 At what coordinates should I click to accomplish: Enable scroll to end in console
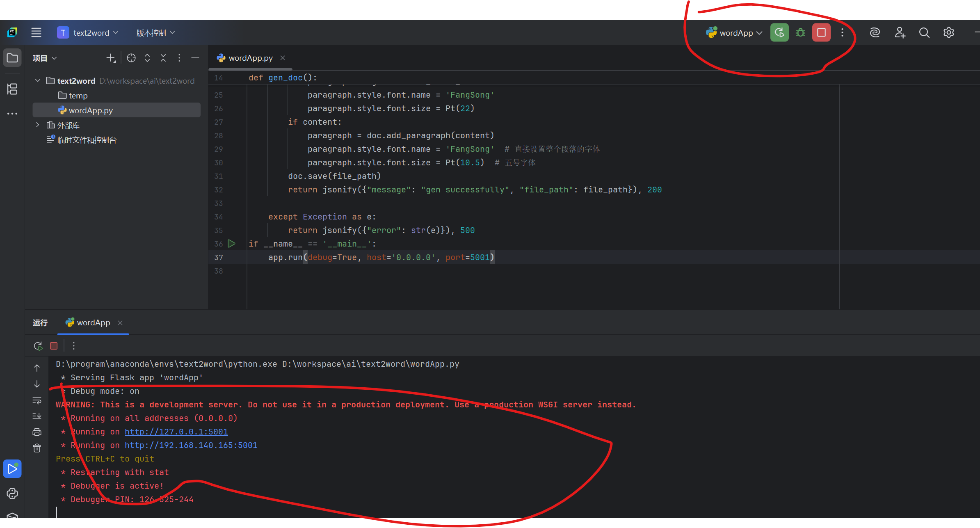(37, 416)
